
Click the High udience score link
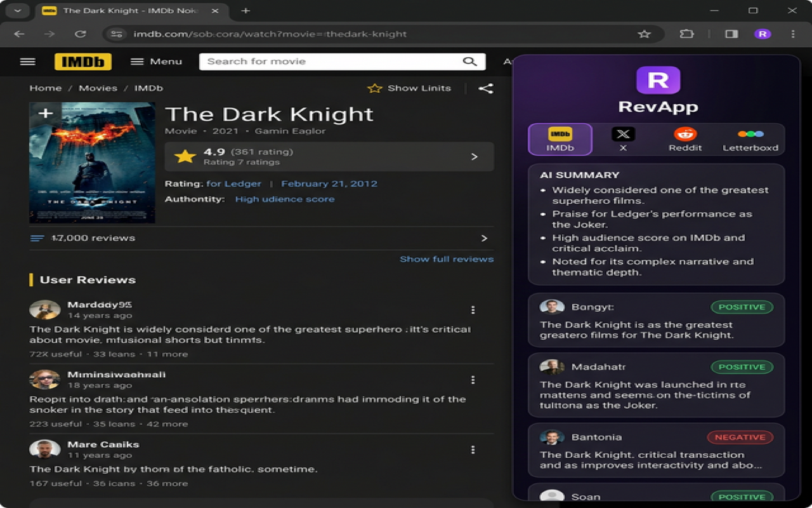click(285, 199)
